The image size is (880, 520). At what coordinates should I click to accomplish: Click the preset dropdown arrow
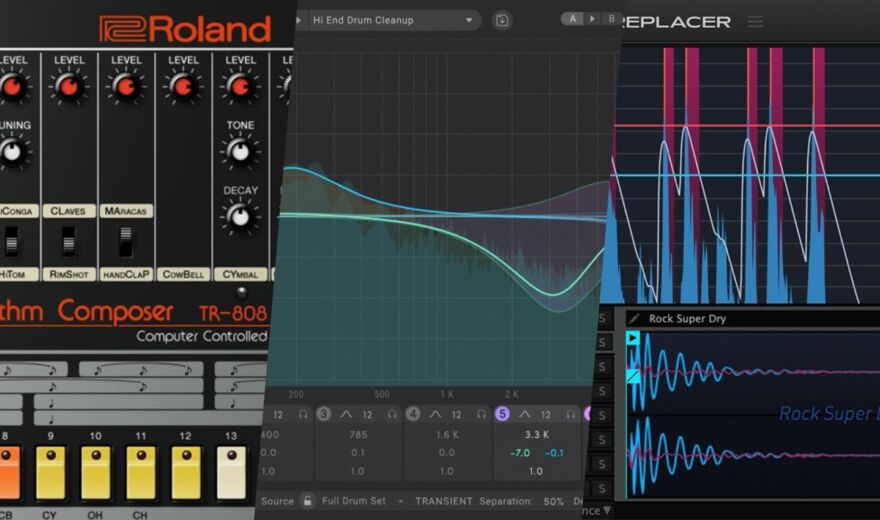point(469,21)
